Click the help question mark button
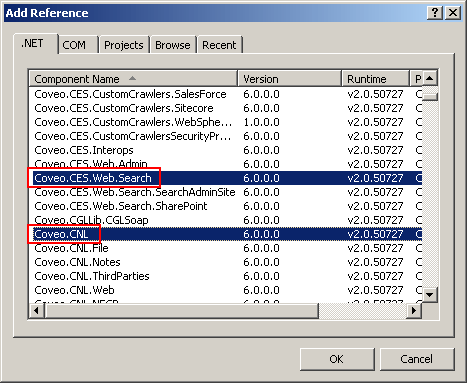The width and height of the screenshot is (467, 383). click(435, 13)
